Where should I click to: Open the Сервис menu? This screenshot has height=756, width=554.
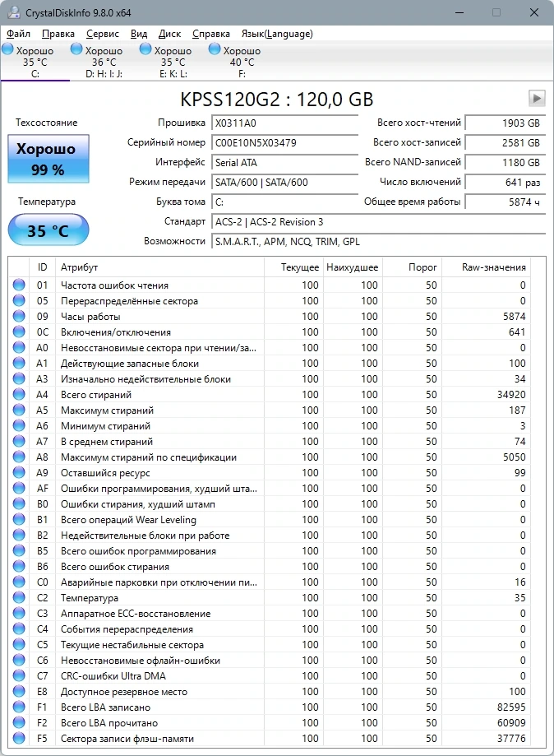[102, 34]
